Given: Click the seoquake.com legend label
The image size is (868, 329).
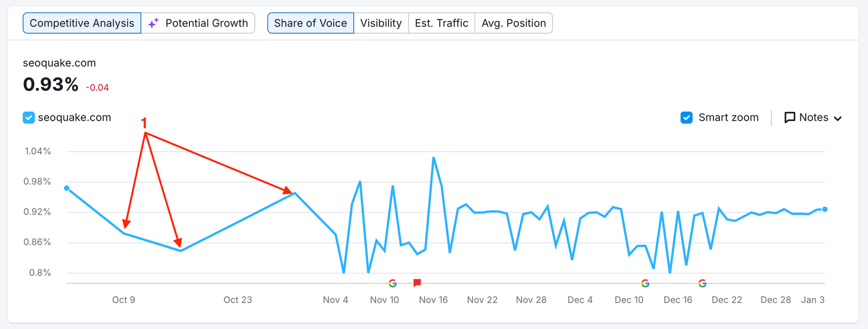Looking at the screenshot, I should [x=74, y=118].
